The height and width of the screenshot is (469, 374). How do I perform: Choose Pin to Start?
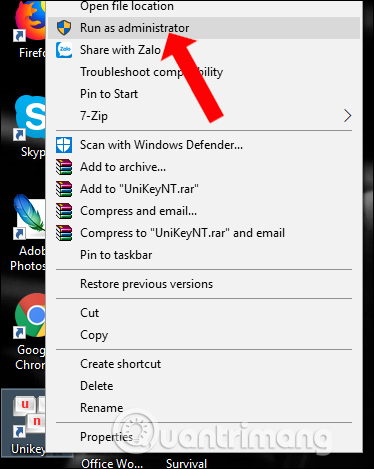click(204, 94)
